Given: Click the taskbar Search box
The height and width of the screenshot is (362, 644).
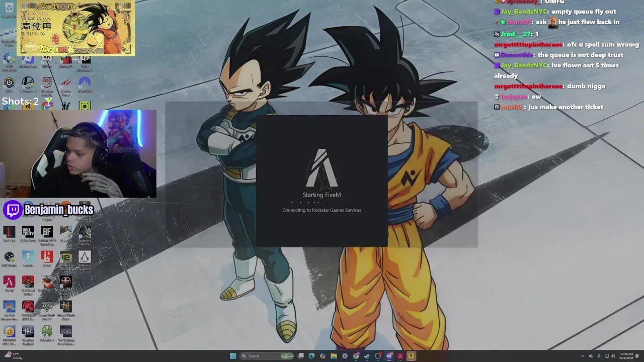Looking at the screenshot, I should click(267, 356).
